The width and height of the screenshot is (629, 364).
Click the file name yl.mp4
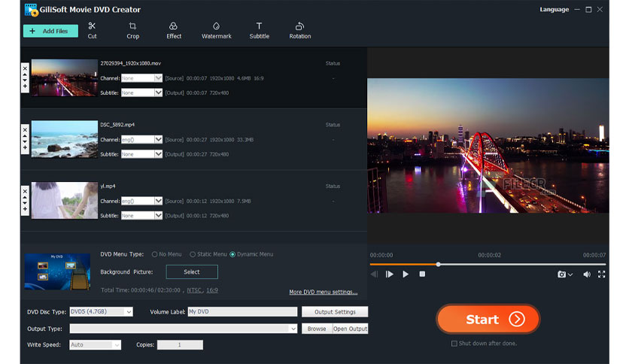coord(108,186)
